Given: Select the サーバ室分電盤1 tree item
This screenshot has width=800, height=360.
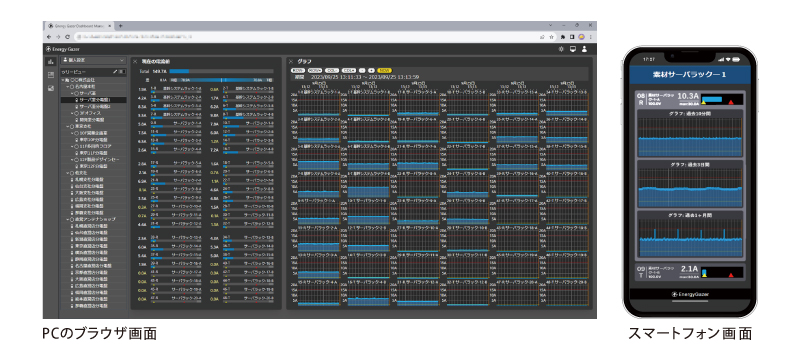Looking at the screenshot, I should coord(93,100).
